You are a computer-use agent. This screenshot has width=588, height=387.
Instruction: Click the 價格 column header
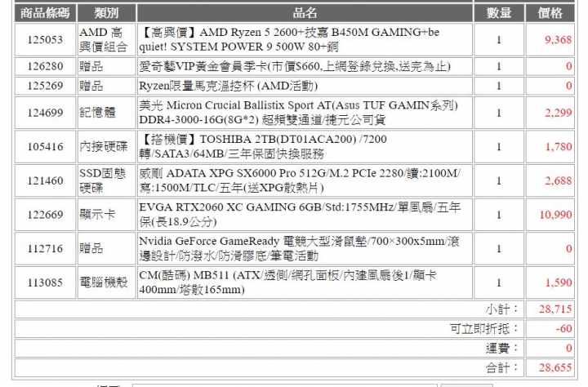coord(550,13)
